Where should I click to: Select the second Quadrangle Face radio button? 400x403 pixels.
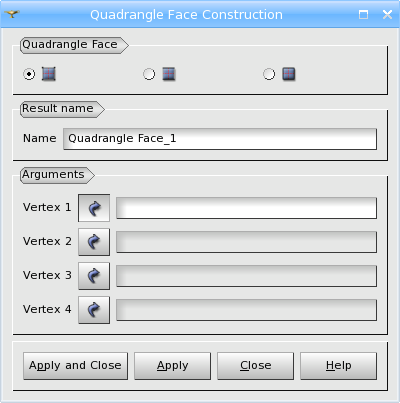click(x=149, y=74)
